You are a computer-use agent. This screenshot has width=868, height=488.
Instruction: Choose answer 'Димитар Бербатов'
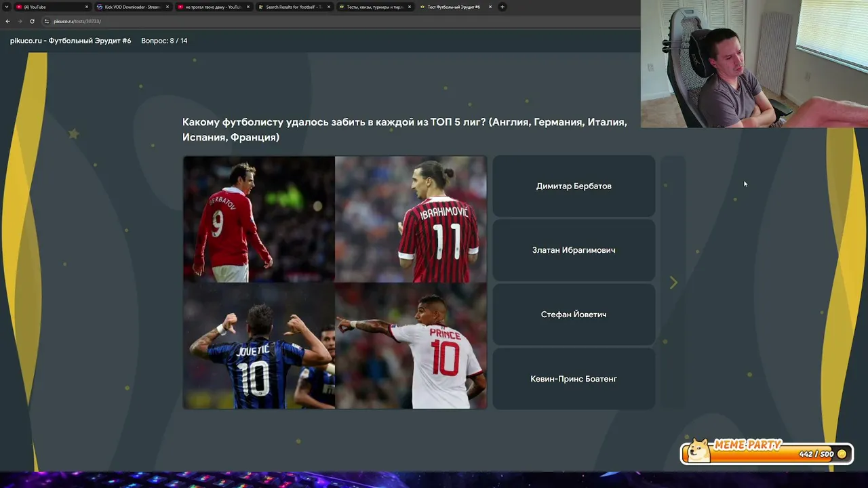[574, 186]
